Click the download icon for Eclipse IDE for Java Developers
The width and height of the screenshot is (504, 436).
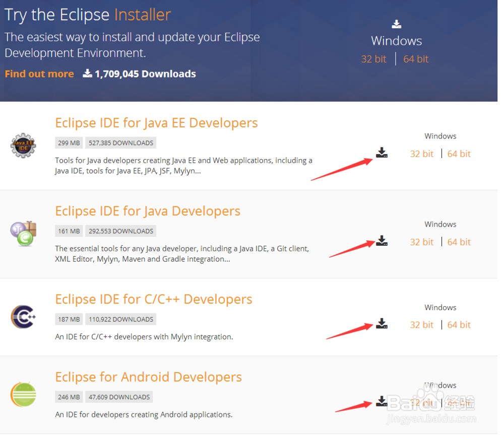[382, 241]
